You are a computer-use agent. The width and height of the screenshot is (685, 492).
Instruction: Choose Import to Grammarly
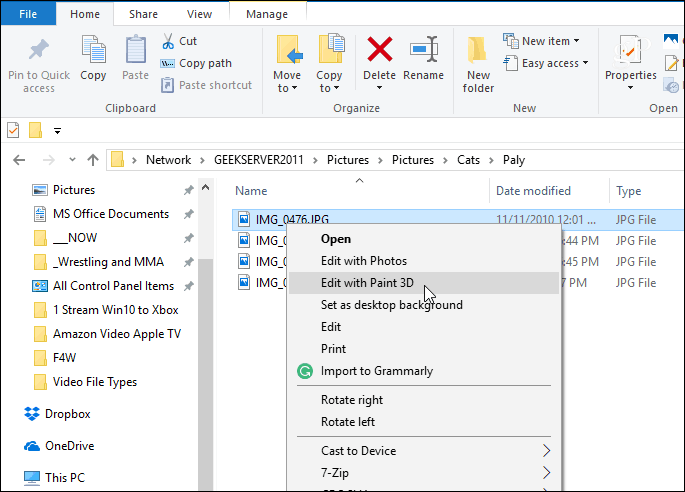pos(424,371)
